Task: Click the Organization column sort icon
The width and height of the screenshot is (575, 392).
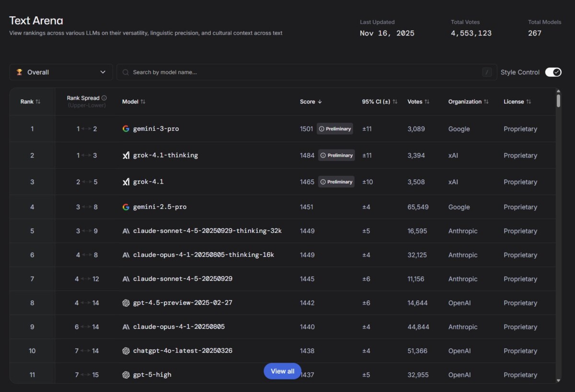Action: tap(486, 102)
